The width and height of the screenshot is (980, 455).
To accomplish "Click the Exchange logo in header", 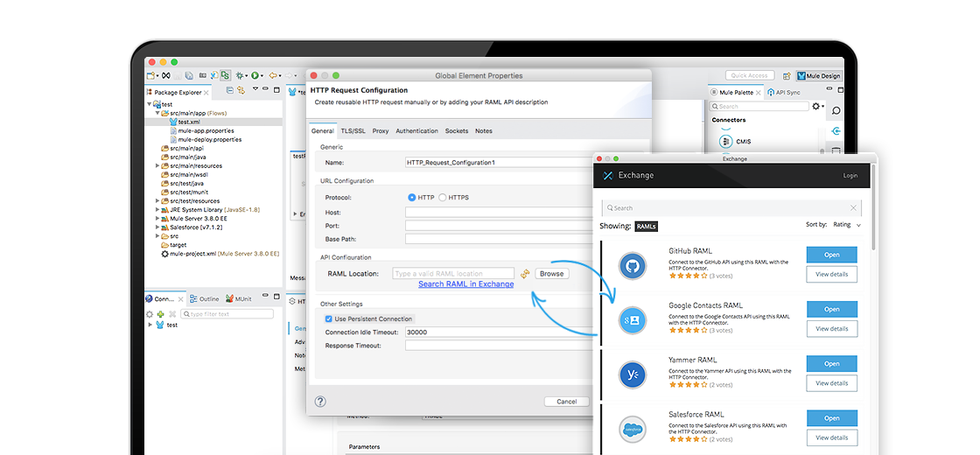I will (x=607, y=176).
